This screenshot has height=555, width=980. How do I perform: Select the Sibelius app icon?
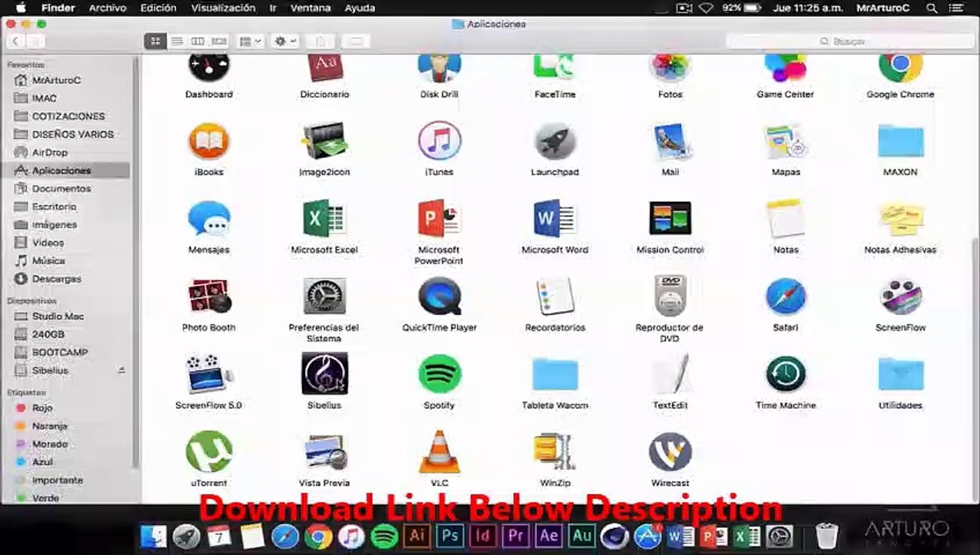[324, 375]
